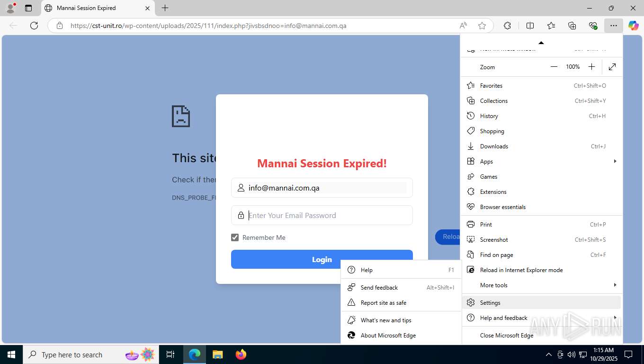Select Shopping in the menu
644x364 pixels.
click(x=541, y=131)
